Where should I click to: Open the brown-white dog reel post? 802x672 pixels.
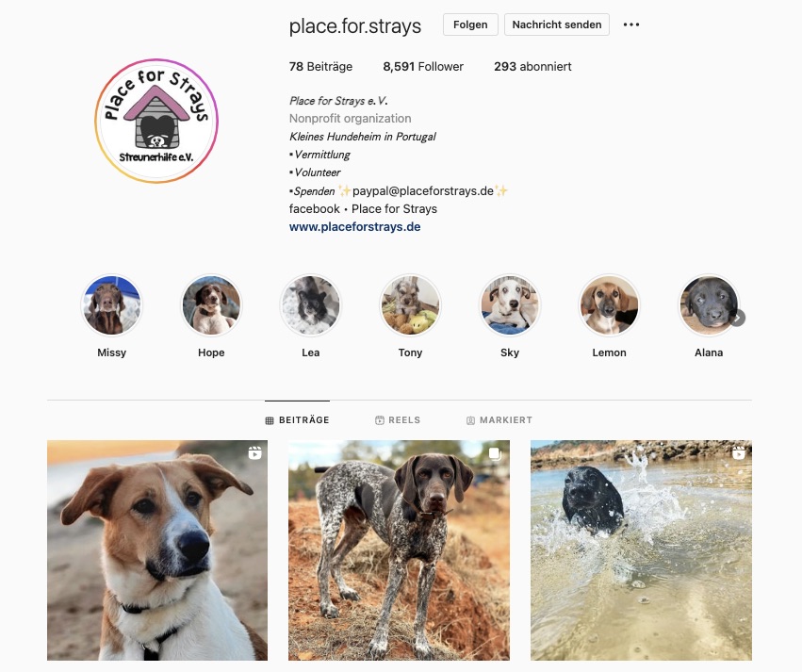click(x=157, y=550)
